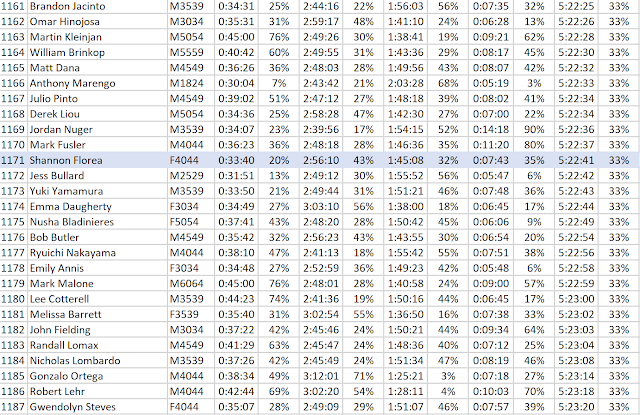Select run time 1:25:21

pyautogui.click(x=406, y=376)
